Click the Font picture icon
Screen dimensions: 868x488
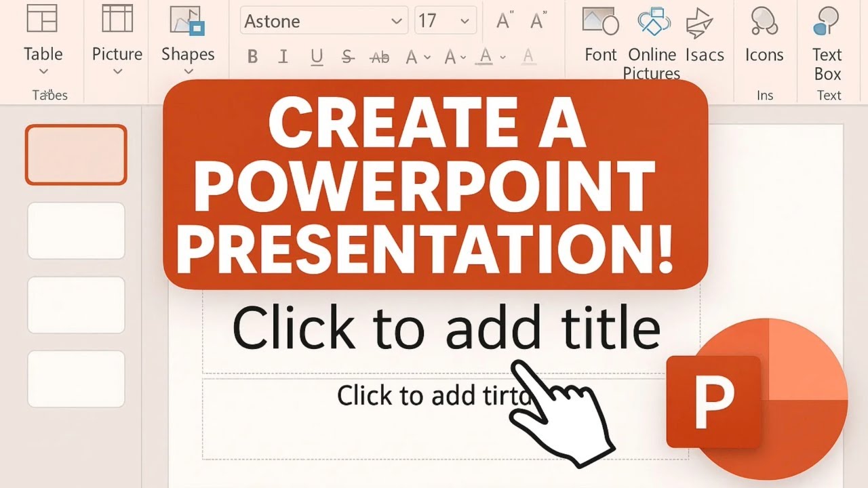click(x=600, y=21)
